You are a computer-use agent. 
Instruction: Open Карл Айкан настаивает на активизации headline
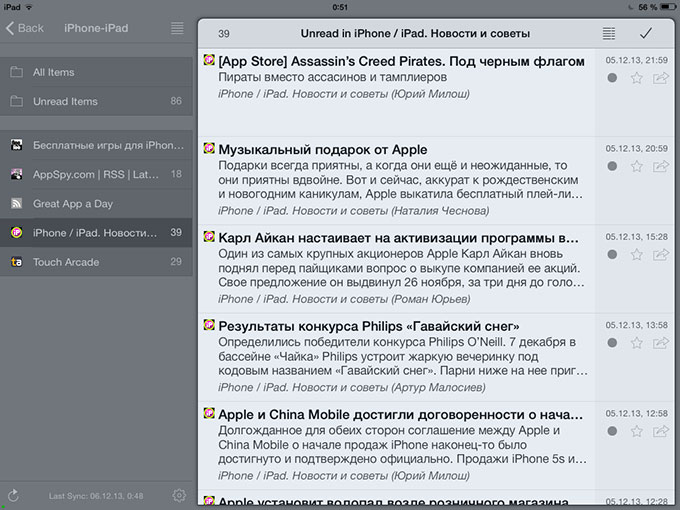coord(398,238)
